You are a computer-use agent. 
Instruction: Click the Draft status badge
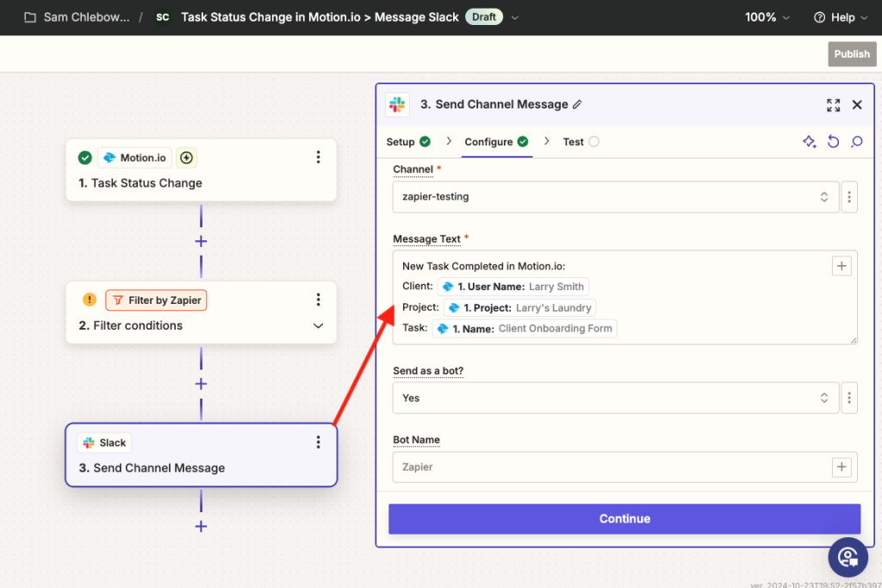[x=484, y=17]
